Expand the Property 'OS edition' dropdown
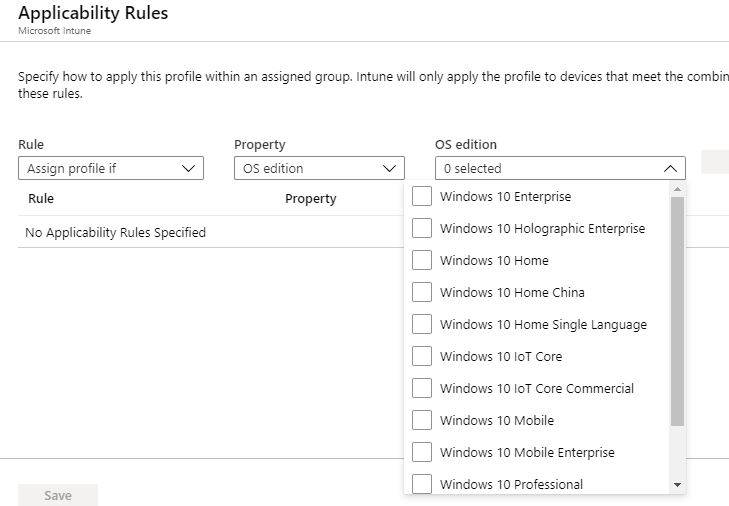 pyautogui.click(x=319, y=168)
